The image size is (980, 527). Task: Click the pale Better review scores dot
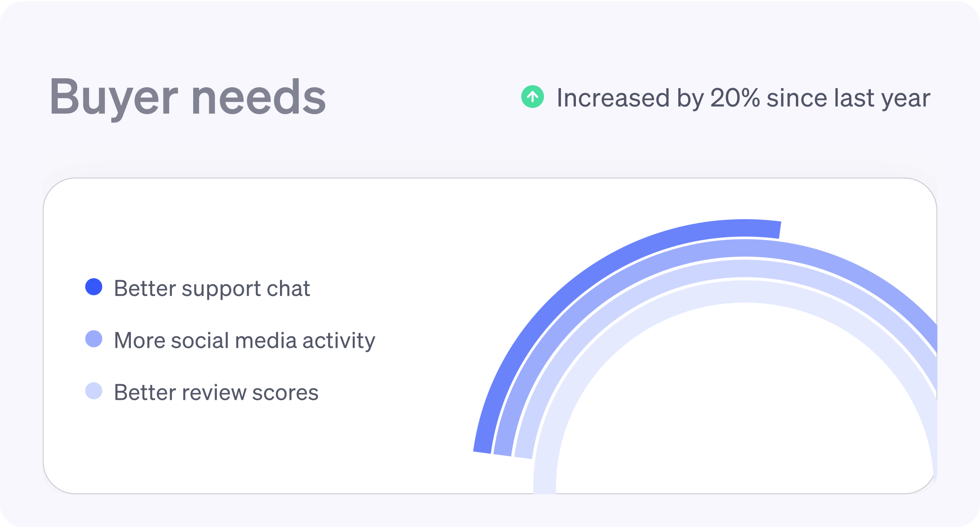pyautogui.click(x=94, y=391)
